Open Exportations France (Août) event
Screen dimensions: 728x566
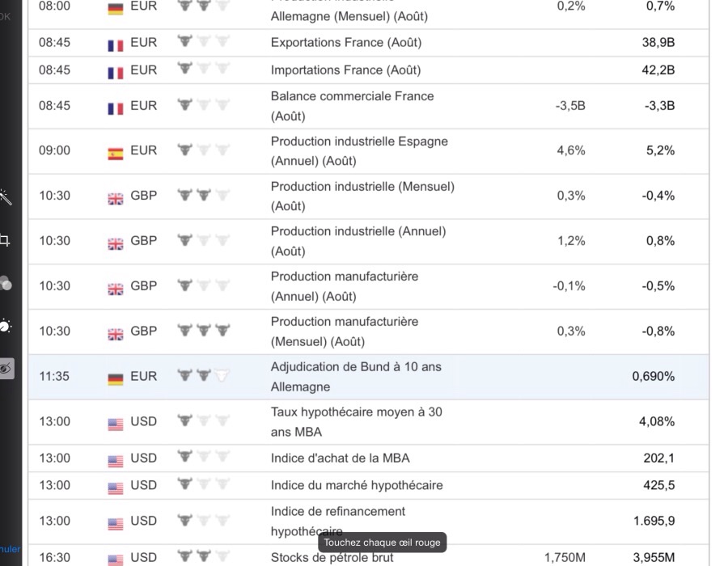(346, 42)
